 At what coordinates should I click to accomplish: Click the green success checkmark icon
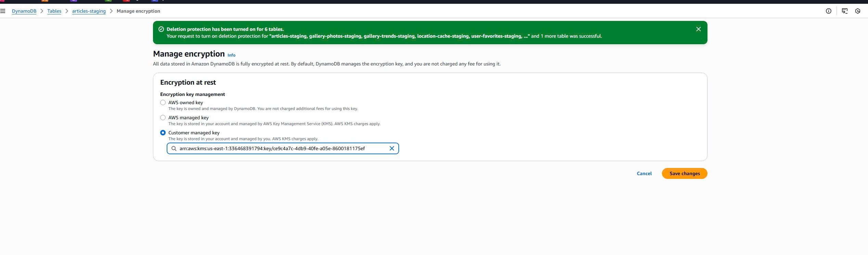point(161,29)
